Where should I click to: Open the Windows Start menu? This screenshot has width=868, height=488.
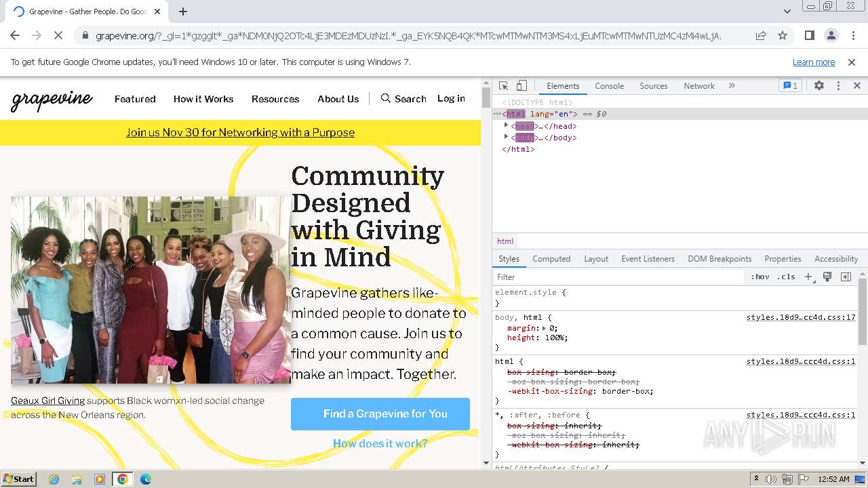click(x=18, y=479)
